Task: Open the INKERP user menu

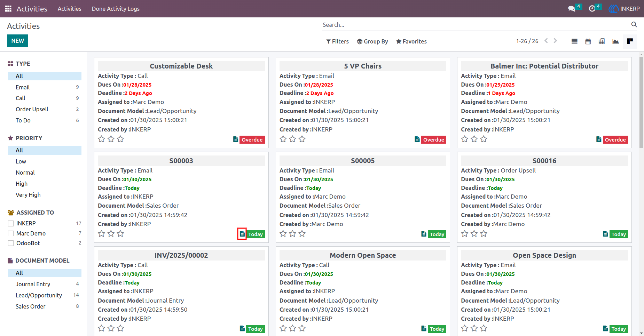Action: pyautogui.click(x=624, y=9)
